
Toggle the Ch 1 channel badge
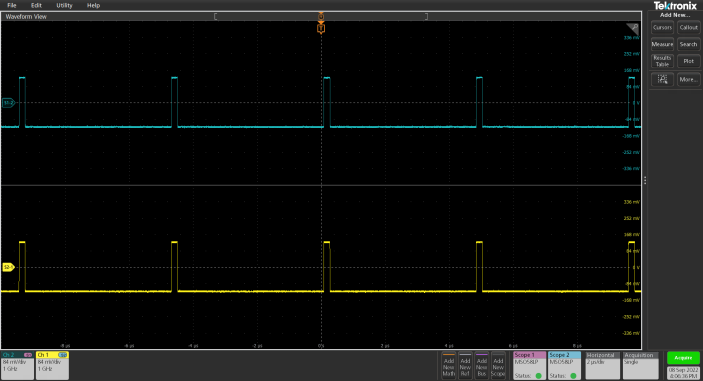(x=52, y=365)
